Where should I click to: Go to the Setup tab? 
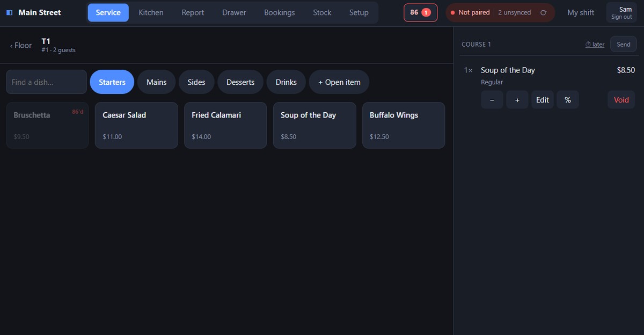coord(359,12)
